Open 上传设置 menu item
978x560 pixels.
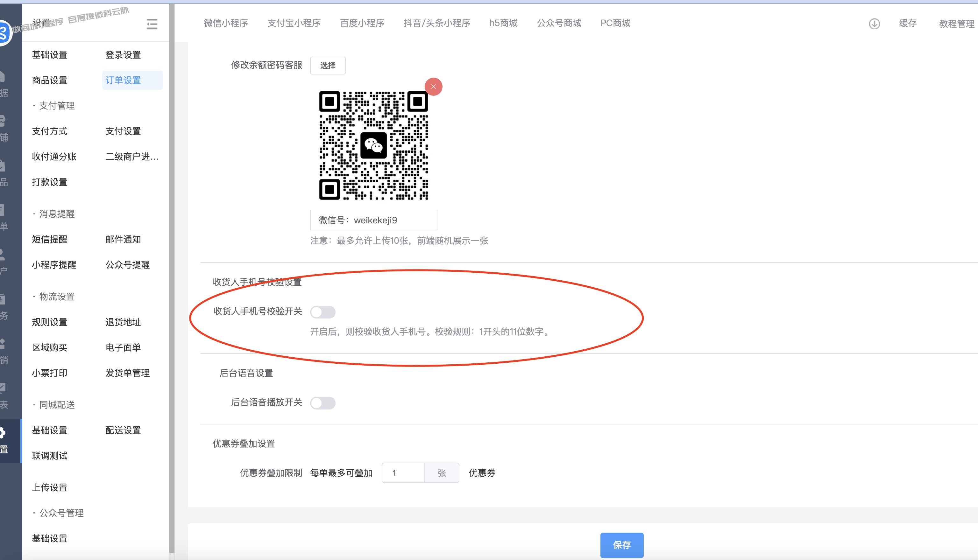(x=50, y=487)
